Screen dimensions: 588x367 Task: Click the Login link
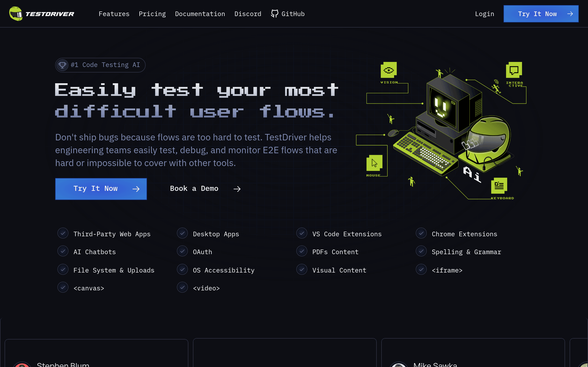[x=484, y=14]
